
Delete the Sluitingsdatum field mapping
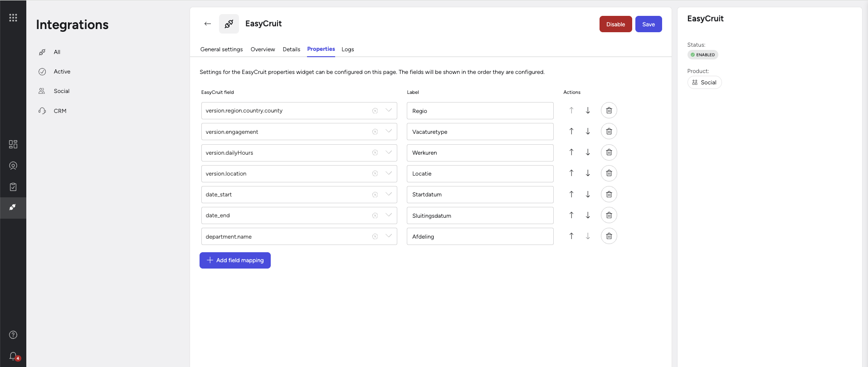click(x=609, y=215)
